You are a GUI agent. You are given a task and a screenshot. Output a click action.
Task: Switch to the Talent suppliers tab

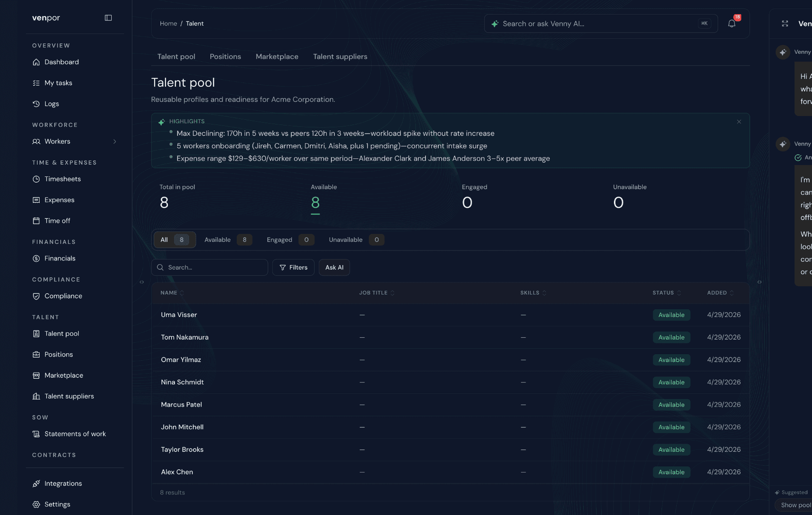[x=340, y=57]
